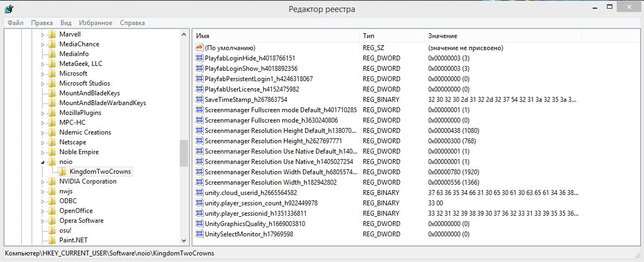Image resolution: width=644 pixels, height=262 pixels.
Task: Click the Paint.NET folder icon
Action: click(52, 240)
